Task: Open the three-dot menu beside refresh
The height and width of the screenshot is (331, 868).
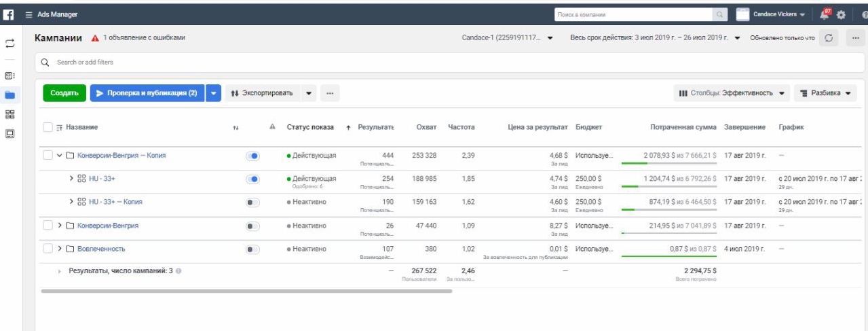Action: click(854, 38)
